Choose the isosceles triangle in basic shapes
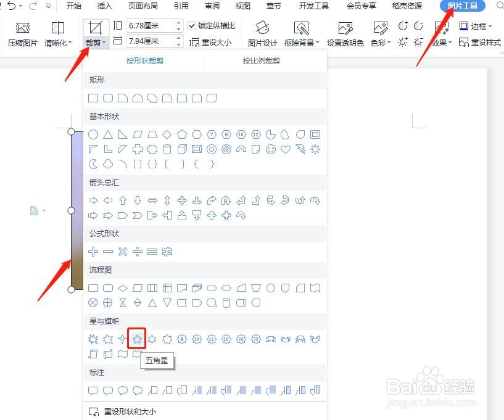The image size is (504, 420). [108, 134]
